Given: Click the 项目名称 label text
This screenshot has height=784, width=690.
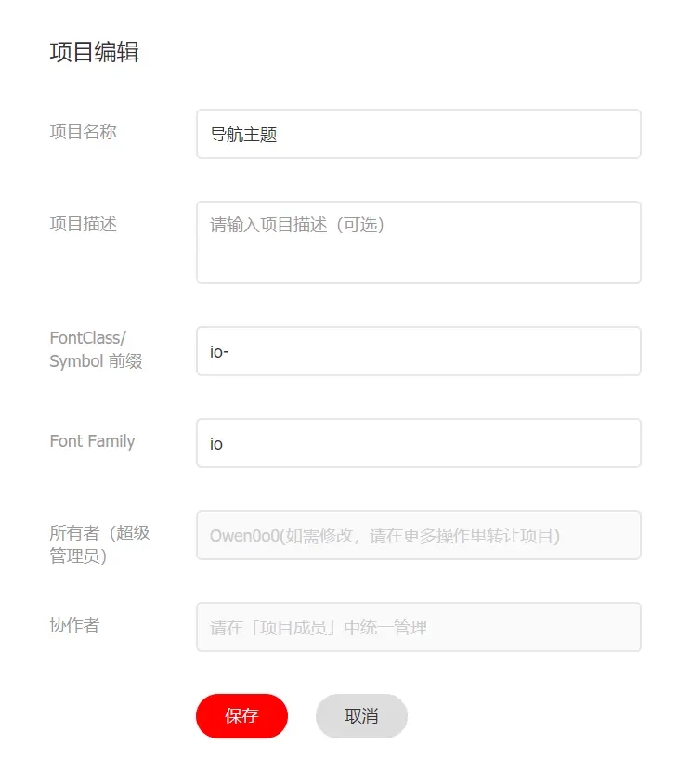Looking at the screenshot, I should point(83,132).
